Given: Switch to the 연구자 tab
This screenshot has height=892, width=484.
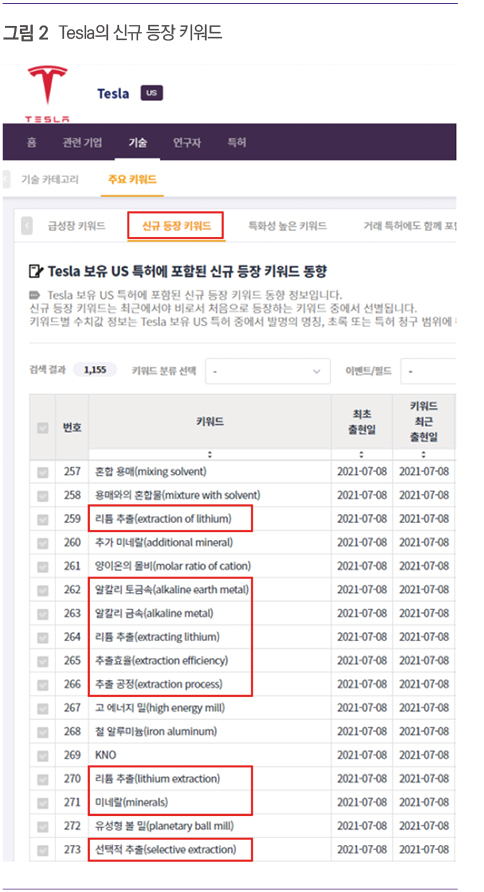Looking at the screenshot, I should 187,142.
